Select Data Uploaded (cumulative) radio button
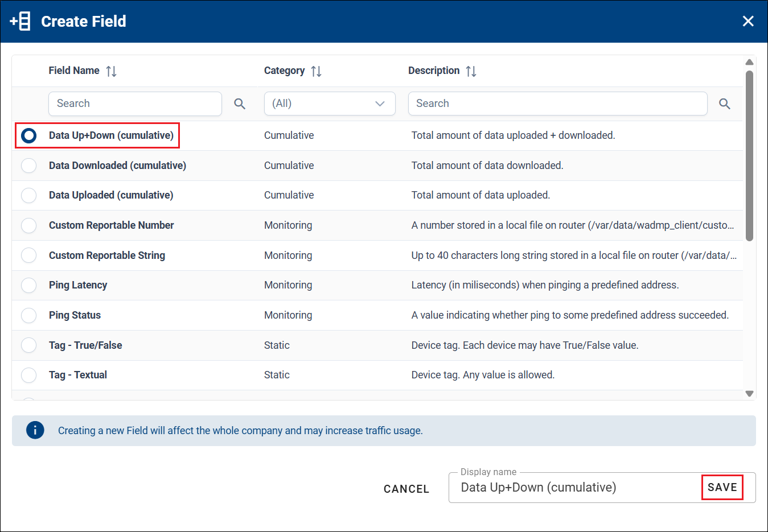 click(28, 195)
